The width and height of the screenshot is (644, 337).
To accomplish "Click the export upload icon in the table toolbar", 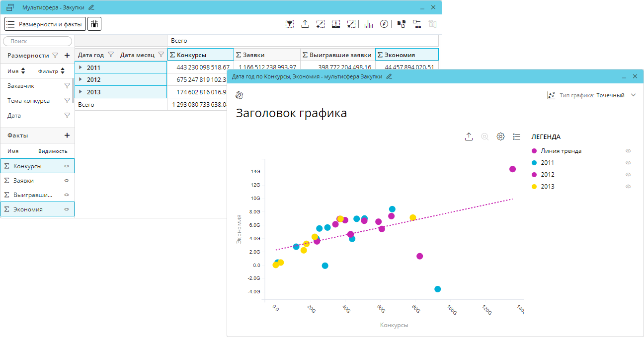I will coord(305,24).
